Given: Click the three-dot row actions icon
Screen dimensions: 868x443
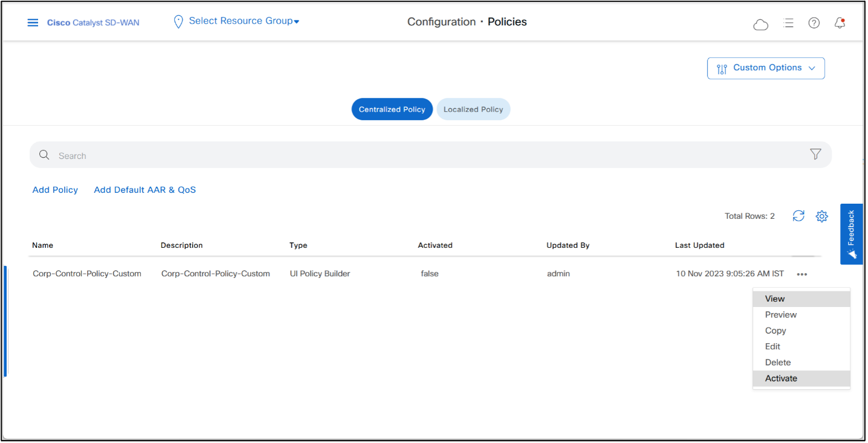Looking at the screenshot, I should pyautogui.click(x=802, y=274).
